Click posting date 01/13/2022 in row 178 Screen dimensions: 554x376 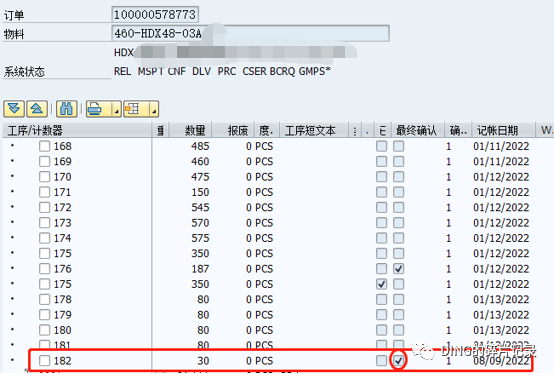[x=501, y=299]
